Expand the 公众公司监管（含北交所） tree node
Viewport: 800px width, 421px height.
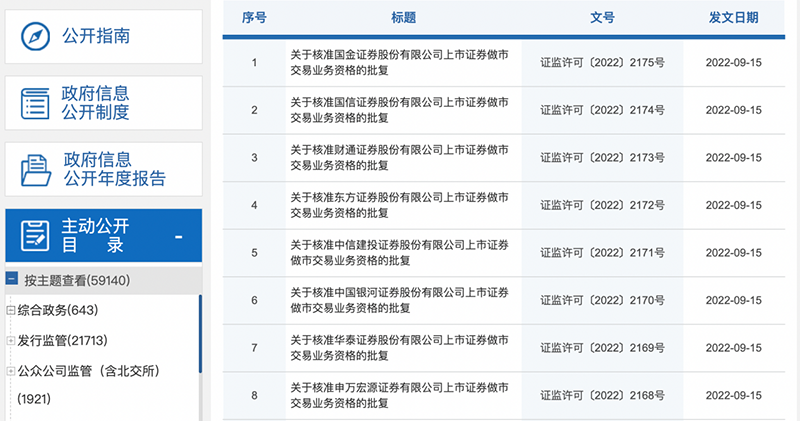(x=10, y=371)
